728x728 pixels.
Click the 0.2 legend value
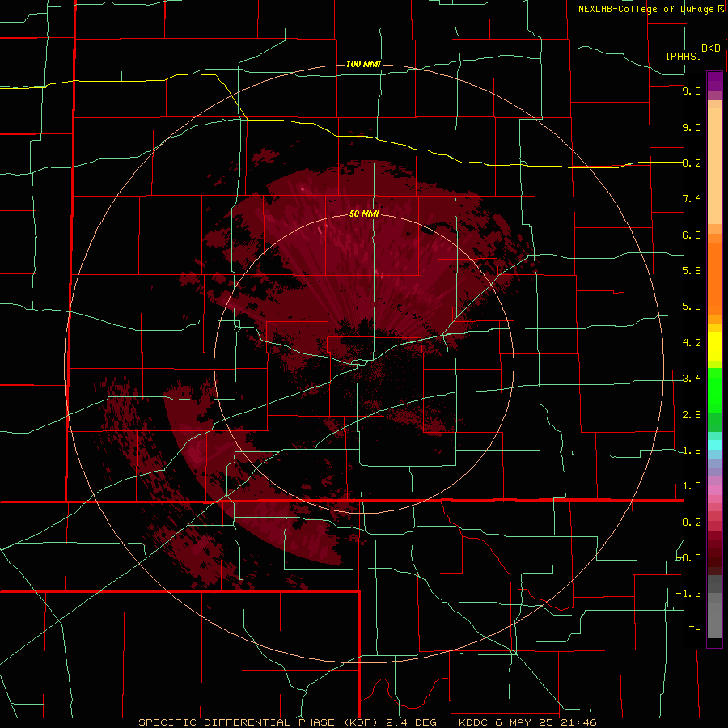692,523
